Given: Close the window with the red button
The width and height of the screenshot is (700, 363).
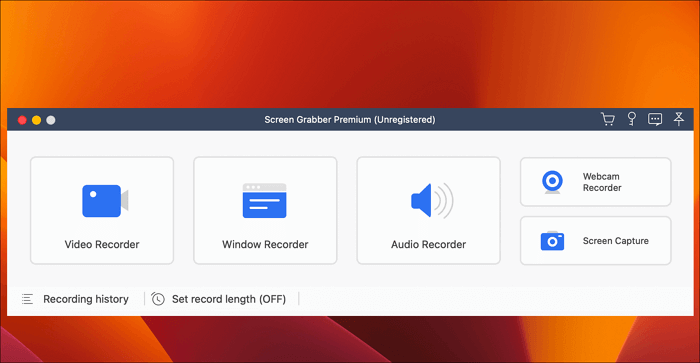Looking at the screenshot, I should point(22,120).
